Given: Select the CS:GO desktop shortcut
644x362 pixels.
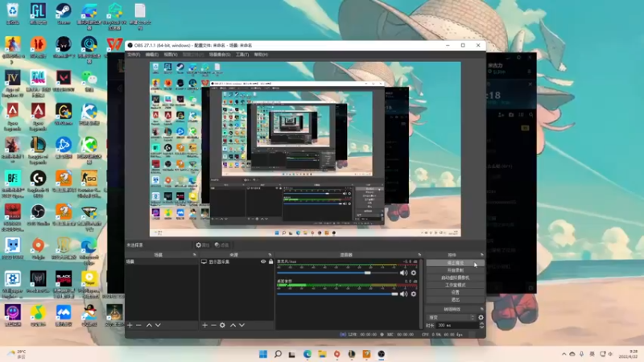Looking at the screenshot, I should coord(89,184).
